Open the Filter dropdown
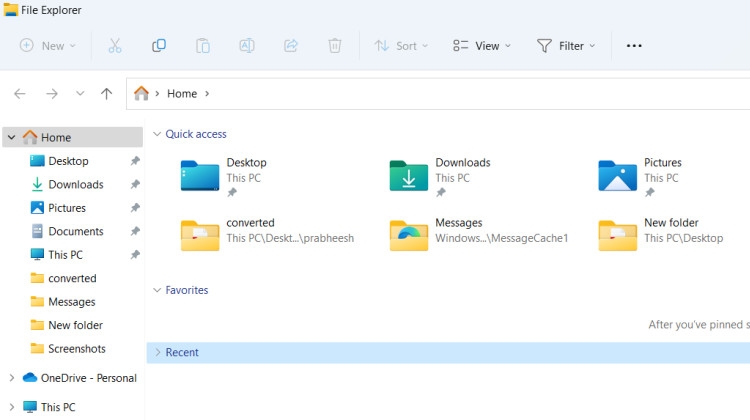Image resolution: width=750 pixels, height=420 pixels. (x=566, y=46)
